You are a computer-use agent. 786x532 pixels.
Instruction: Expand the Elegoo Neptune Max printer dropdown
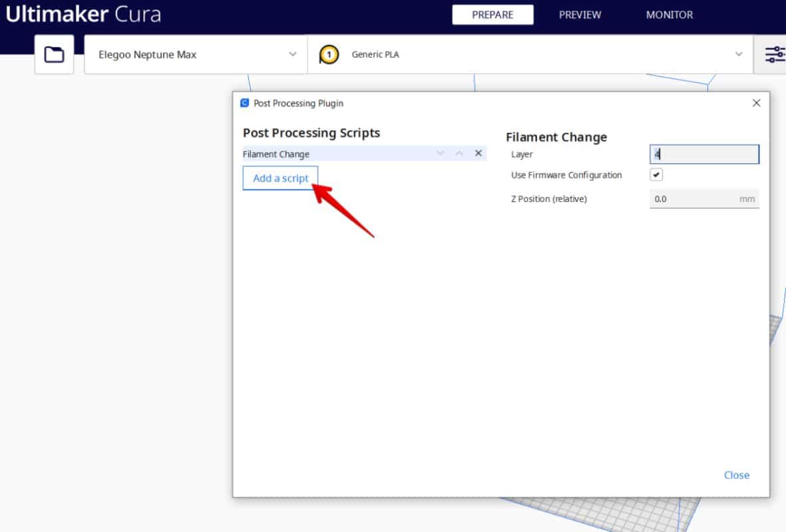pyautogui.click(x=292, y=55)
